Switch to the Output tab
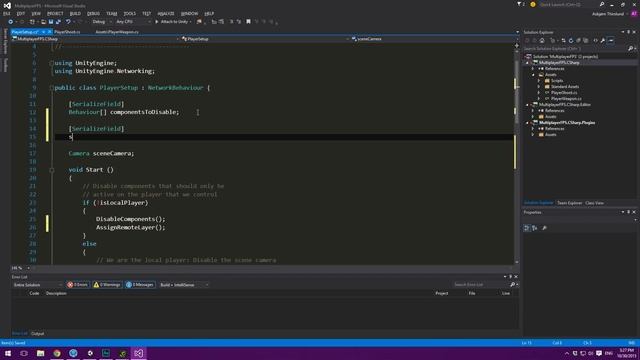Image resolution: width=640 pixels, height=360 pixels. click(x=38, y=333)
